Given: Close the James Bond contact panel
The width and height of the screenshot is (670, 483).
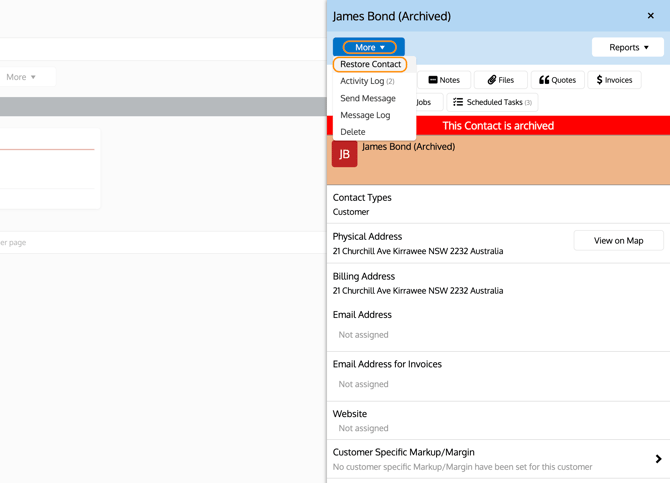Looking at the screenshot, I should 650,16.
